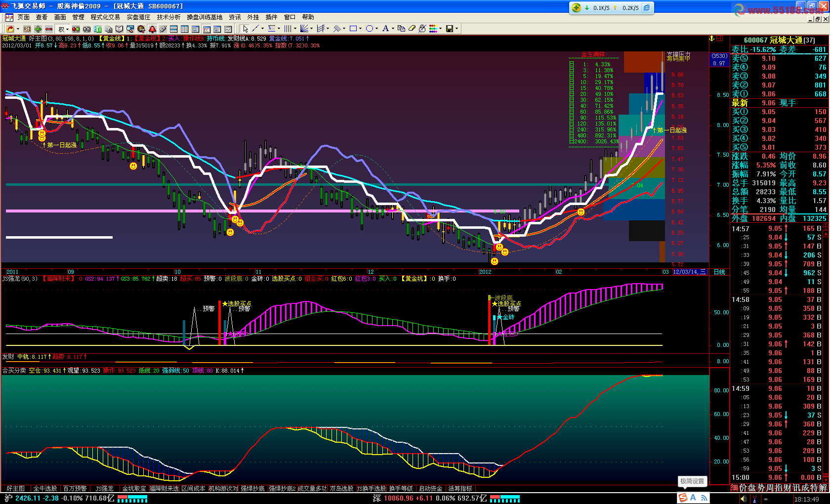Select the arrow pointer cursor tool
Screen dimensions: 830x504
tap(246, 29)
